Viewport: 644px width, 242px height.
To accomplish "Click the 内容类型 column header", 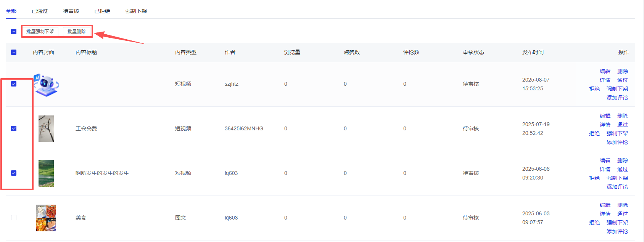I will pyautogui.click(x=186, y=52).
